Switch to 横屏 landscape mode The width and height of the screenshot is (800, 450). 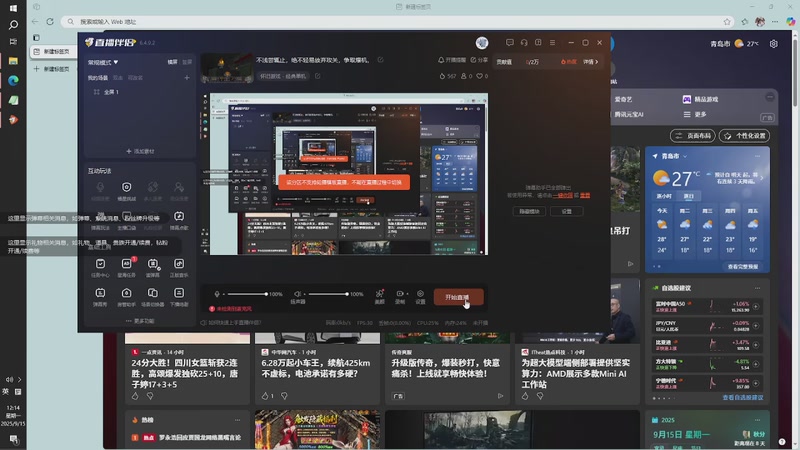point(172,62)
